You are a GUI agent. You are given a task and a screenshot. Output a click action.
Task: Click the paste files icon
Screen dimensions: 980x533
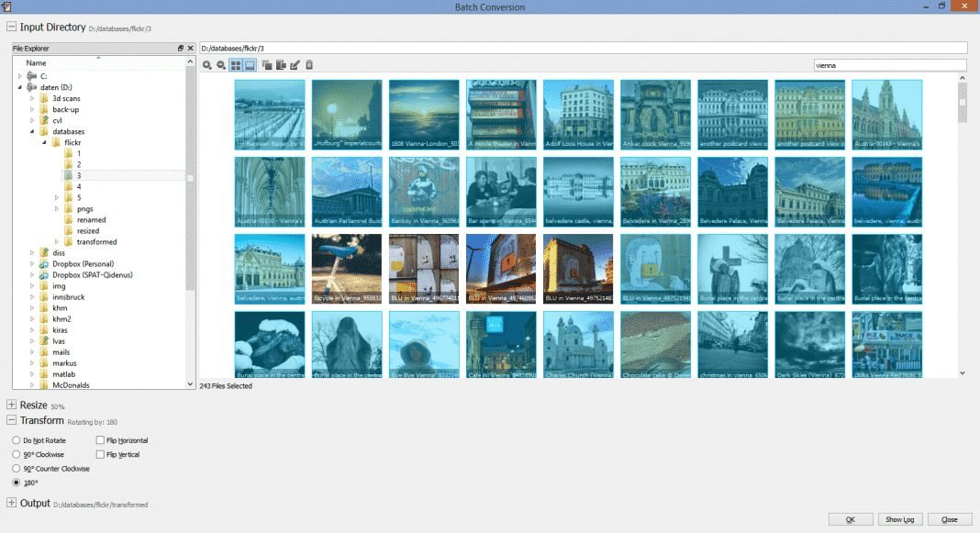pos(281,65)
